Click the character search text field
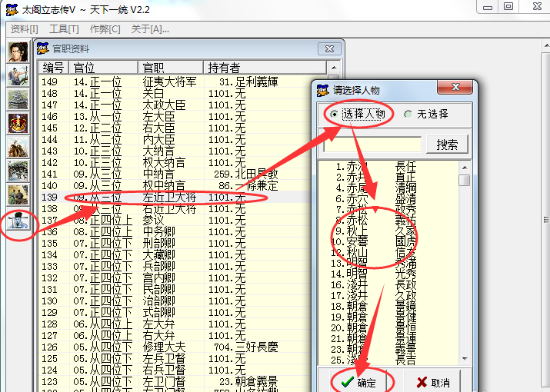 (x=370, y=144)
